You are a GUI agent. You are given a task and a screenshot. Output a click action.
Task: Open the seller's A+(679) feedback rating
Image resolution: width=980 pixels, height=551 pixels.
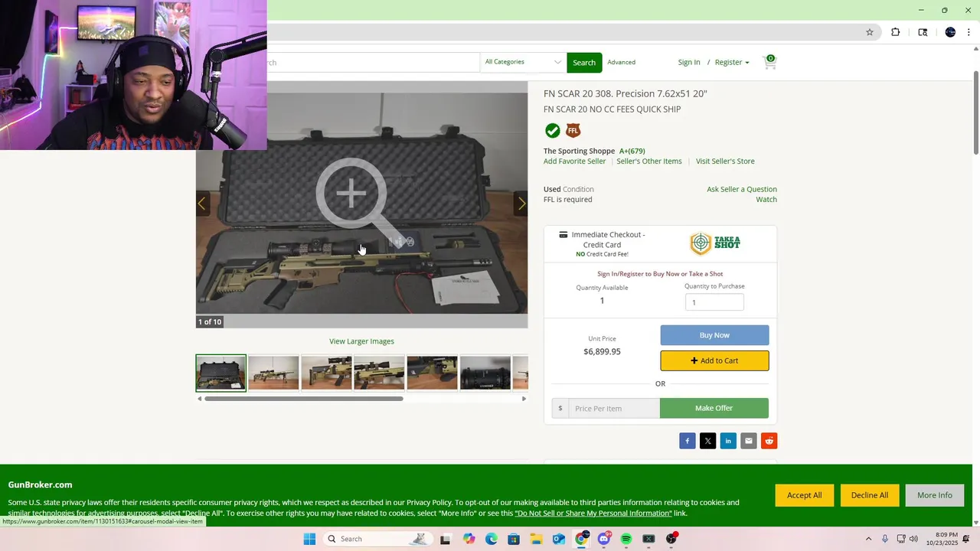pyautogui.click(x=632, y=151)
